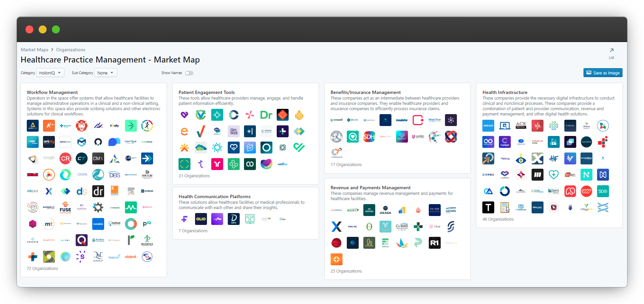This screenshot has width=644, height=304.
Task: Click the 'Health Communication Platforms' heading
Action: 215,196
